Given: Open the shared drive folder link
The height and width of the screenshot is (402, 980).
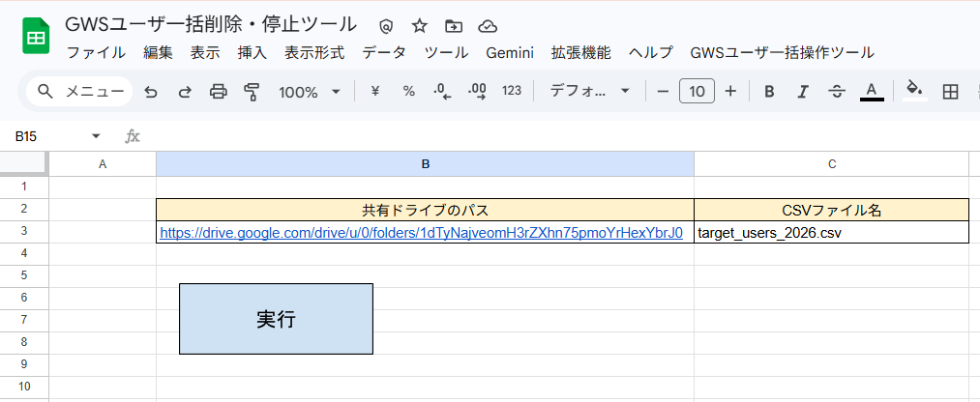Looking at the screenshot, I should 421,233.
